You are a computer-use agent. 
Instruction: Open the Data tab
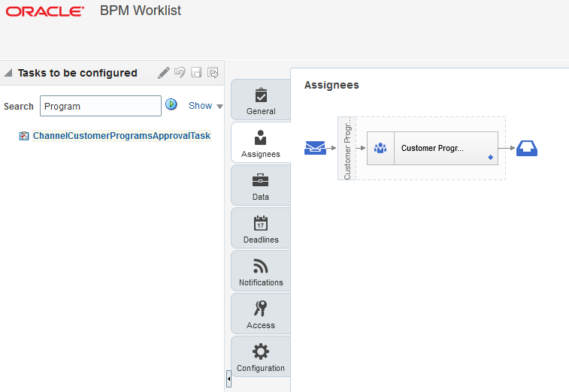click(261, 185)
